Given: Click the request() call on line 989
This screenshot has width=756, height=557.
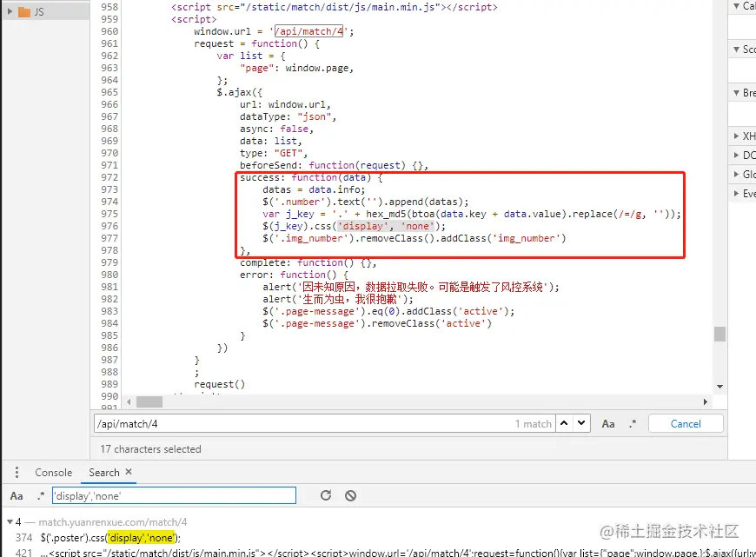Looking at the screenshot, I should (220, 384).
